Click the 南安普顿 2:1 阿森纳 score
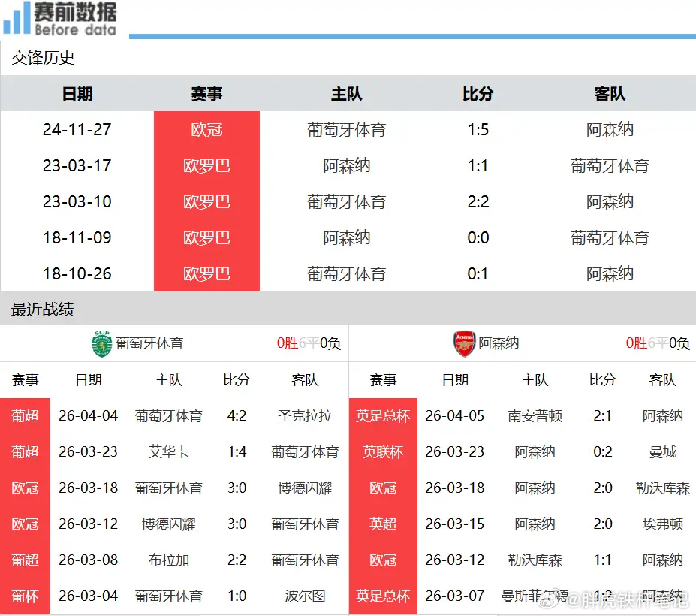Screen dimensions: 696x616 [601, 415]
